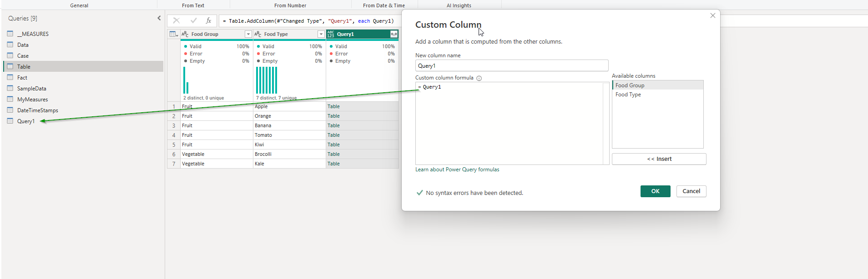Click the ABC type icon of Food Group
This screenshot has height=279, width=868.
[x=185, y=34]
